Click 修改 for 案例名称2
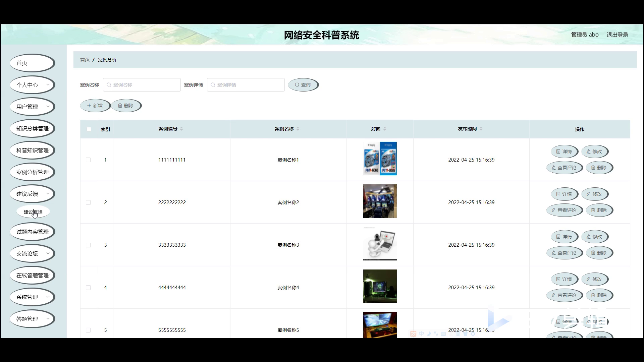 click(594, 194)
